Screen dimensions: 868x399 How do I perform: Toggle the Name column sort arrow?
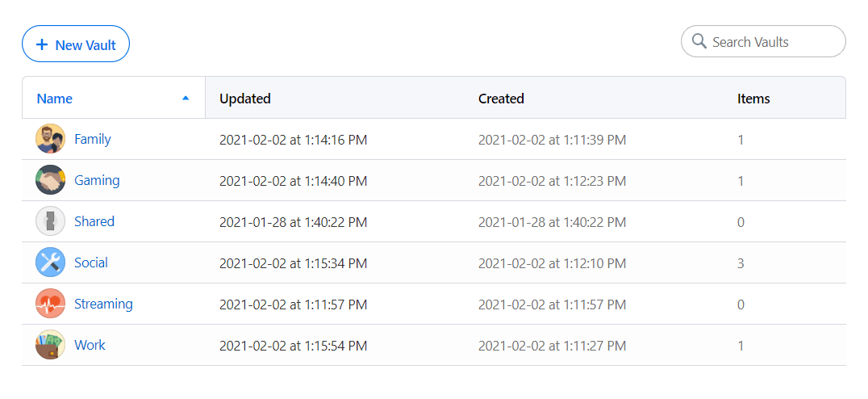pos(186,98)
